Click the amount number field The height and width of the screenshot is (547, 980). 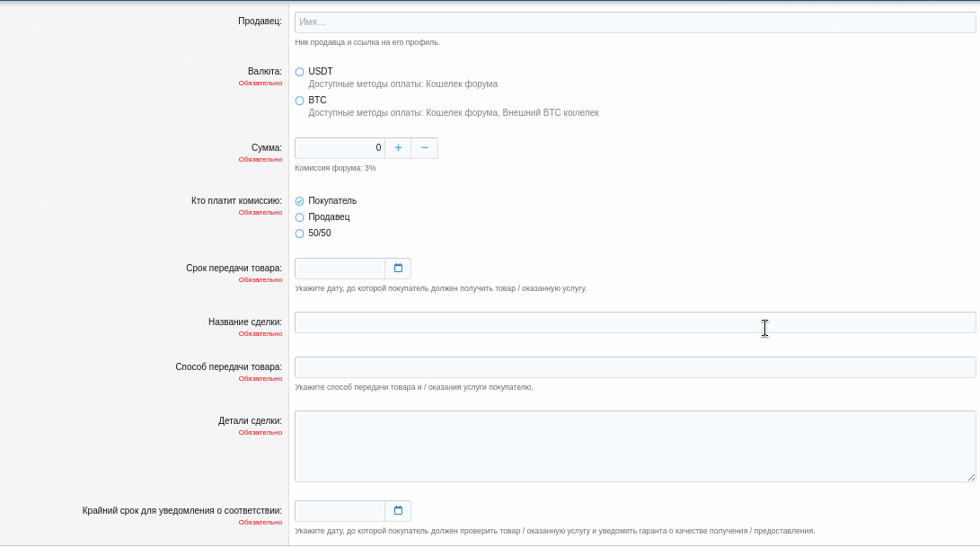[x=340, y=148]
